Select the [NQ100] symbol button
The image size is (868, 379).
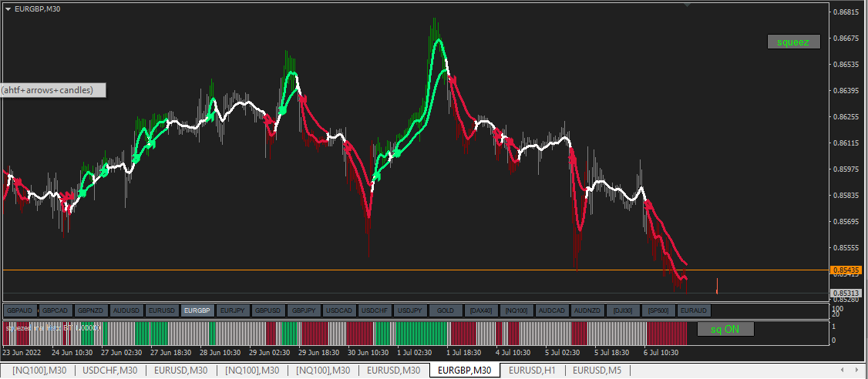pyautogui.click(x=517, y=311)
